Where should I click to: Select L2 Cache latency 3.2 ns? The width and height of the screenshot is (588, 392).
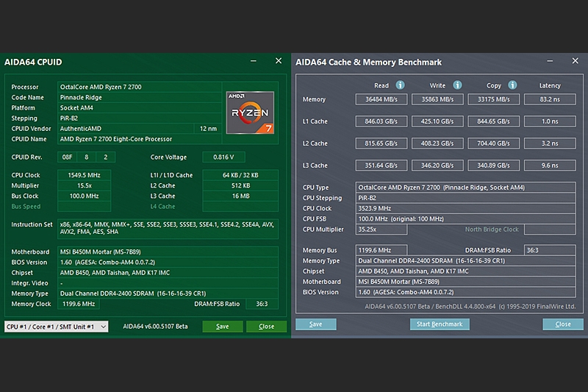[550, 143]
